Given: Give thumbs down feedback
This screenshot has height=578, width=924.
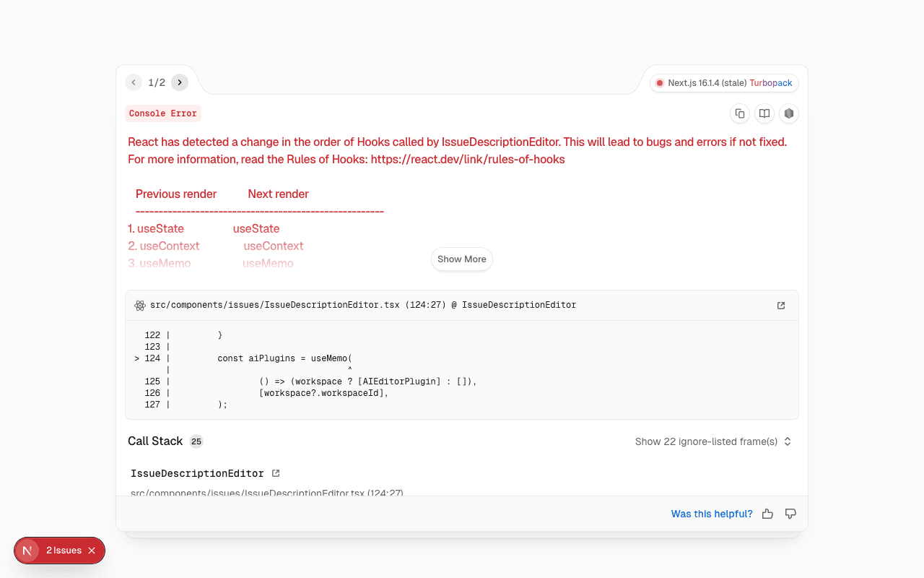Looking at the screenshot, I should 790,513.
